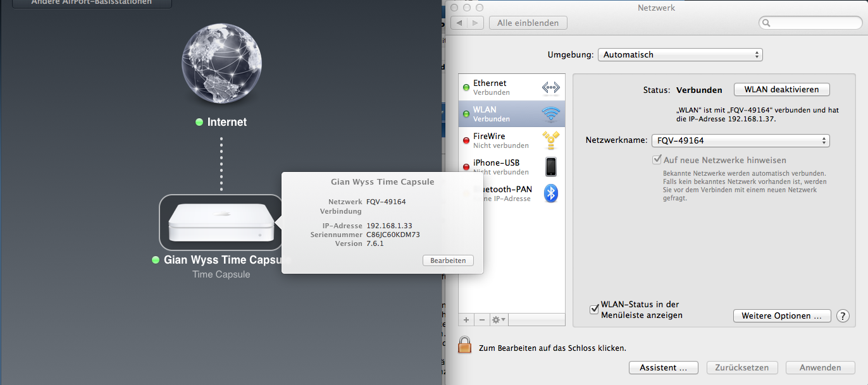This screenshot has width=868, height=385.
Task: Click text Zum Bearbeiten auf das Schloss klicken
Action: (552, 348)
